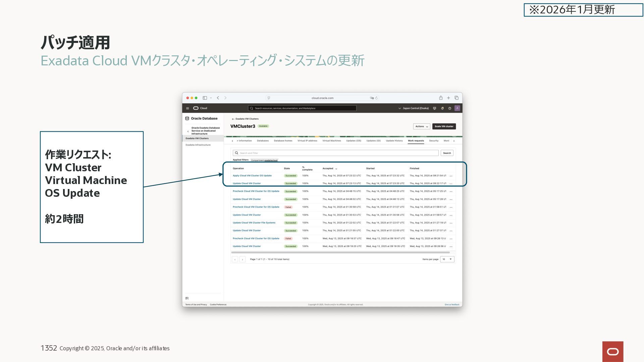The height and width of the screenshot is (362, 644).
Task: Open a new Safari tab with plus icon
Action: [448, 98]
